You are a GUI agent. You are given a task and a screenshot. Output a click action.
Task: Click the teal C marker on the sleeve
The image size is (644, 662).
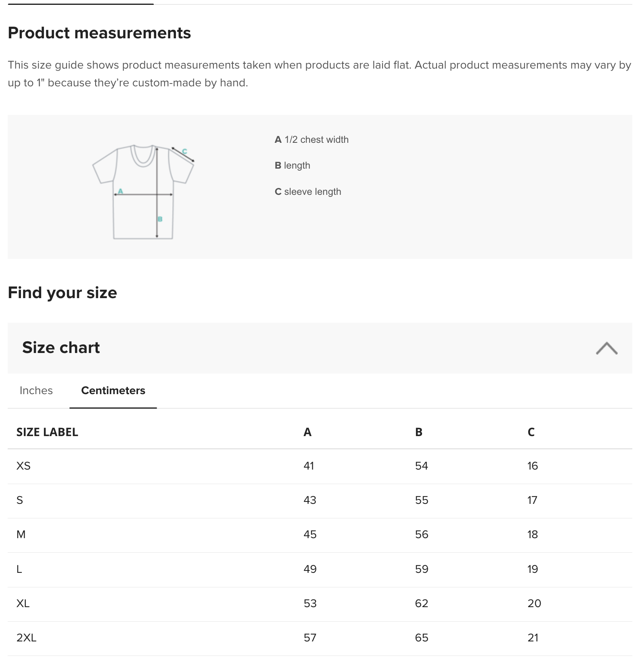184,152
